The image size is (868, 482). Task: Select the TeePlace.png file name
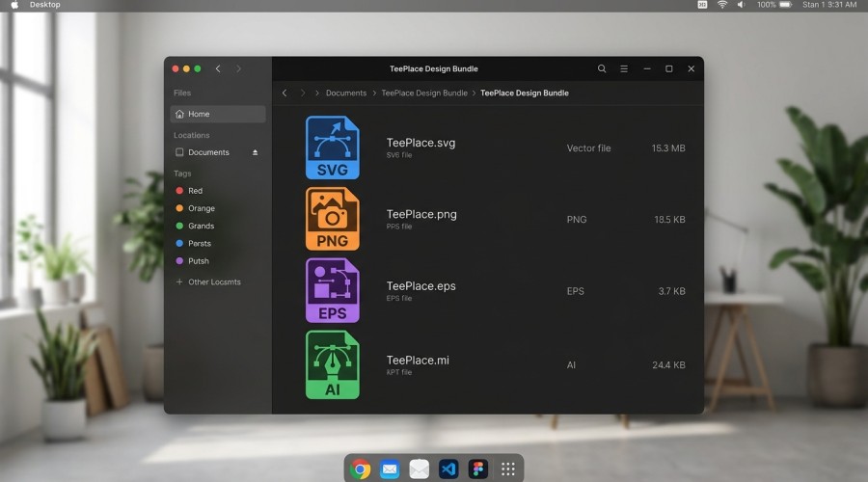coord(421,214)
